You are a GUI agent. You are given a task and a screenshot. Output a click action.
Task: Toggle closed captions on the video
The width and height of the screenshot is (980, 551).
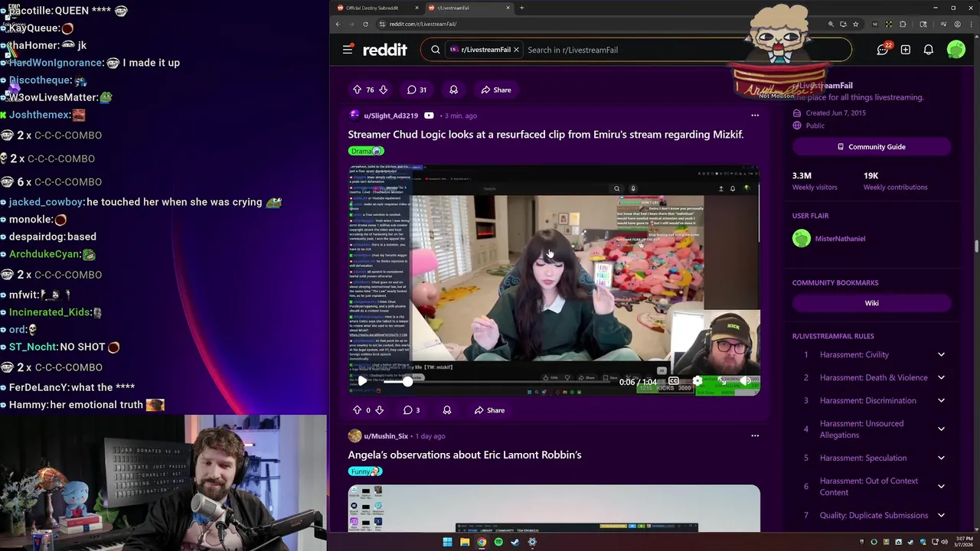673,381
